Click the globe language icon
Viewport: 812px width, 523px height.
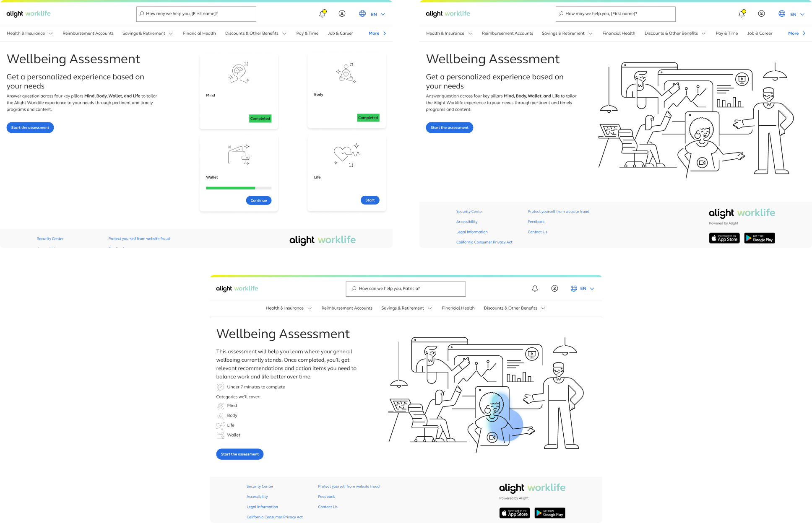pyautogui.click(x=362, y=13)
